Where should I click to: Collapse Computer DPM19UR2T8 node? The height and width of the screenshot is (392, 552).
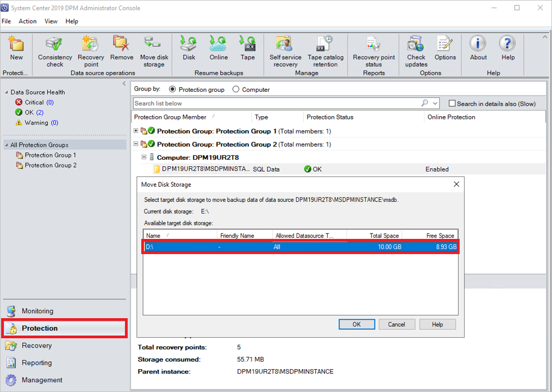[143, 157]
